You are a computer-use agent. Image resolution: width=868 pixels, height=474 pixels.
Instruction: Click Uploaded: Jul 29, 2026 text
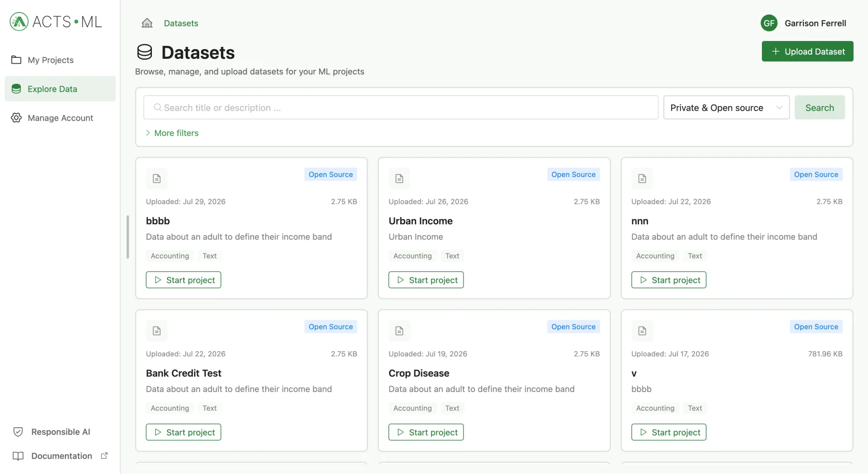pyautogui.click(x=186, y=202)
